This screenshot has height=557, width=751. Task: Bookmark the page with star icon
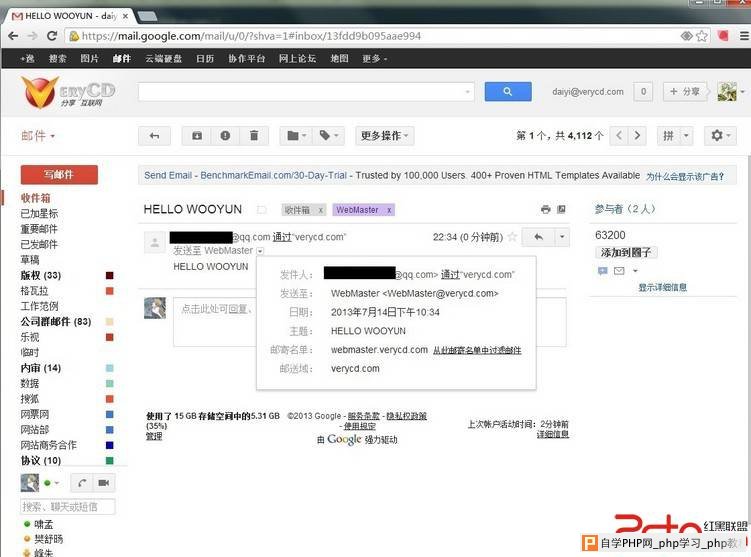coord(702,36)
